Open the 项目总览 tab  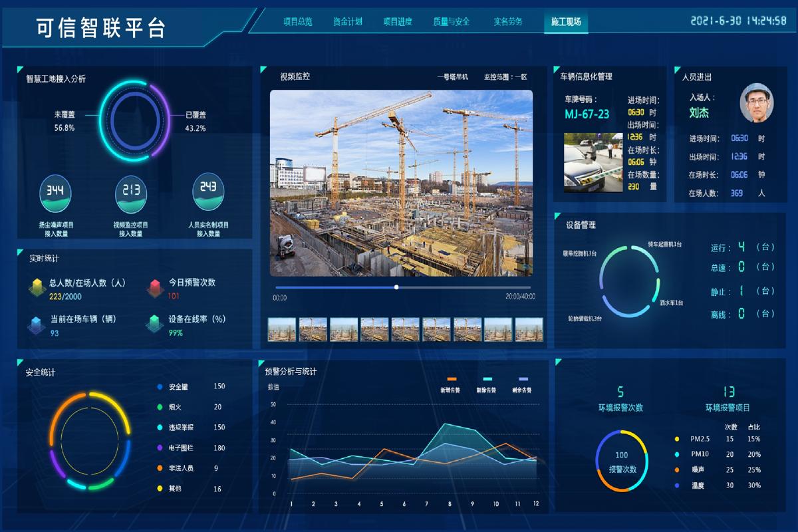click(x=297, y=22)
